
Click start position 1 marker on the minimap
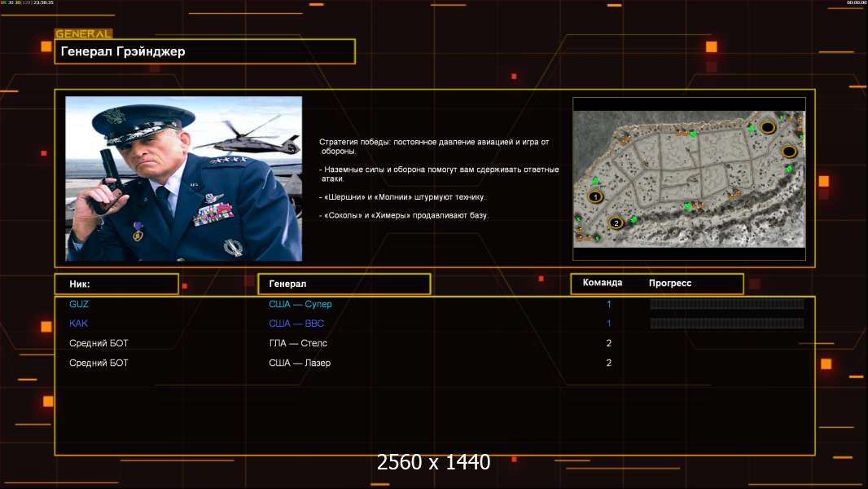[595, 197]
